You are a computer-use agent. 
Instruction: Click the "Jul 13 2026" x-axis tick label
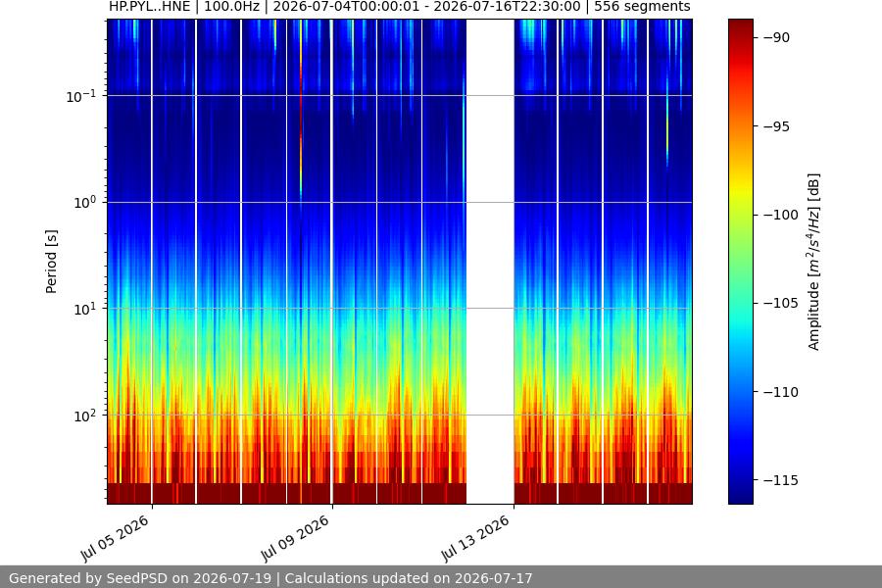(x=476, y=538)
